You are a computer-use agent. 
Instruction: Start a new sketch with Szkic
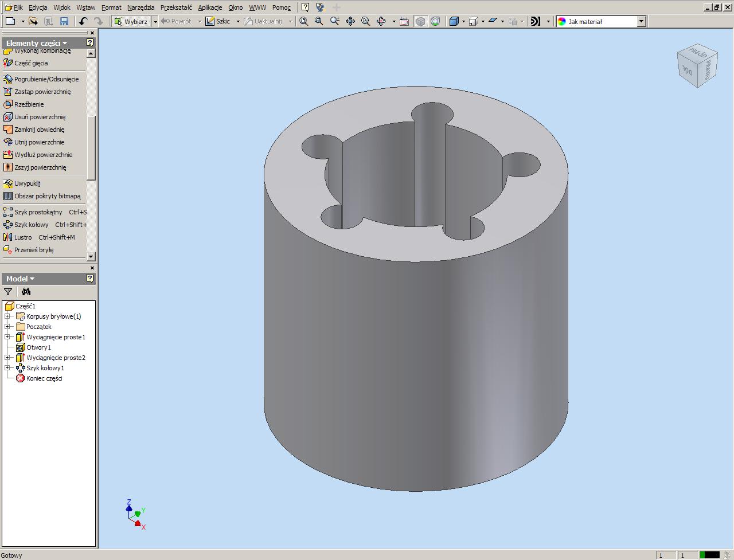click(x=218, y=21)
